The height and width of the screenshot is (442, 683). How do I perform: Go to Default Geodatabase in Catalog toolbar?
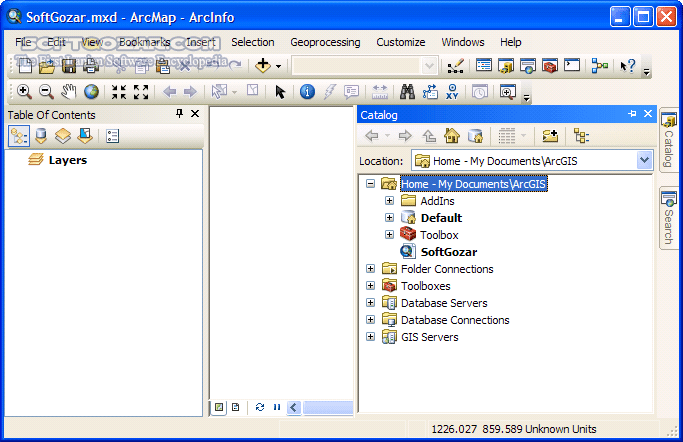coord(475,136)
